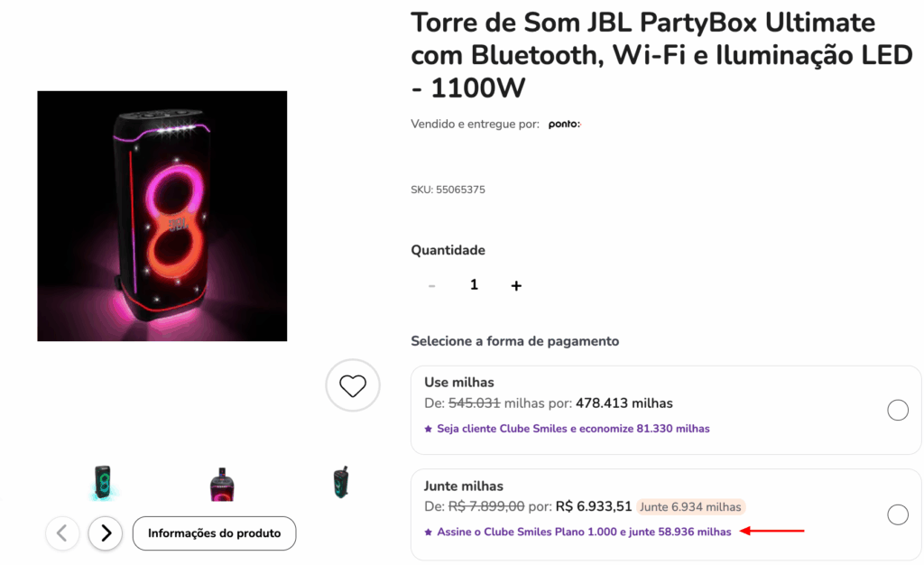Click the star next to Assine o Clube Smiles

[427, 532]
